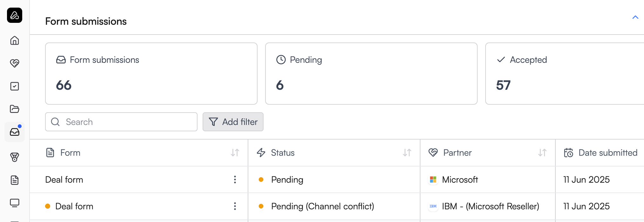Viewport: 644px width, 222px height.
Task: Open Partners via handshake heart sidebar icon
Action: pyautogui.click(x=15, y=63)
